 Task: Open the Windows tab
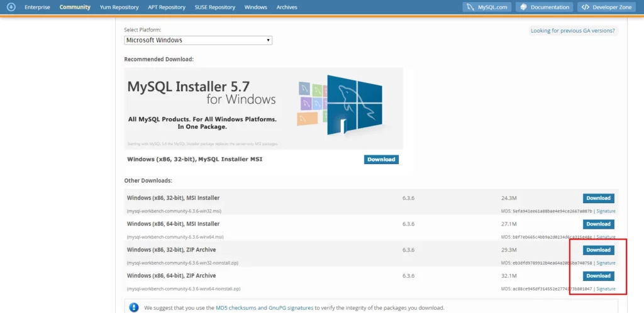255,8
